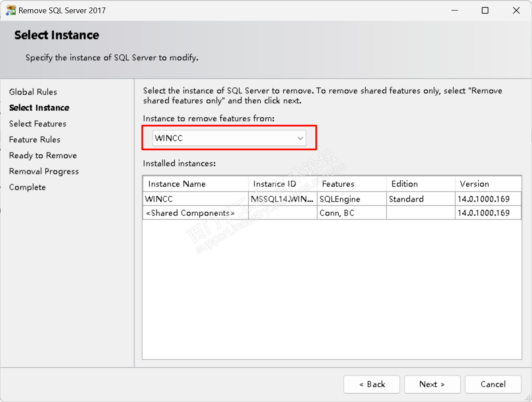The width and height of the screenshot is (532, 402).
Task: Click the Features column header
Action: point(352,184)
